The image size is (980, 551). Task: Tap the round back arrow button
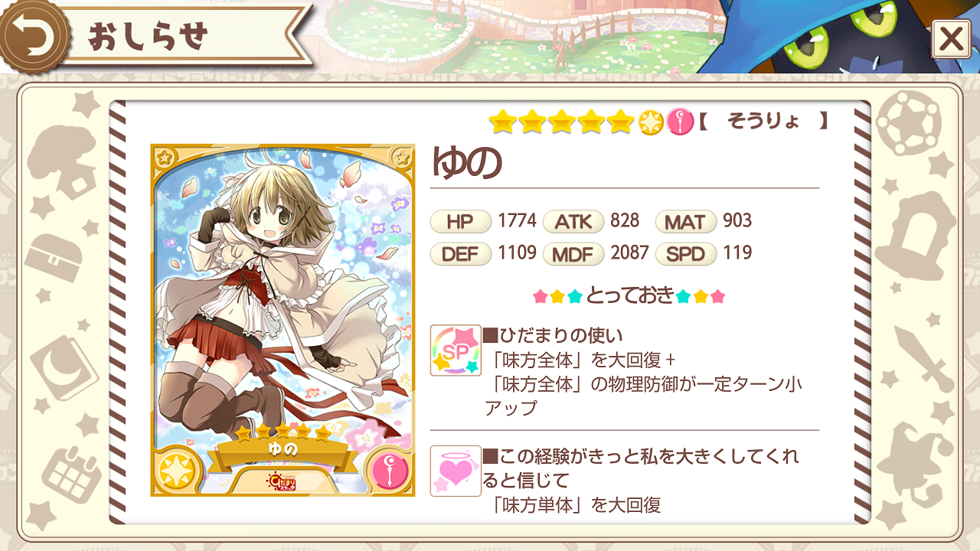click(31, 34)
